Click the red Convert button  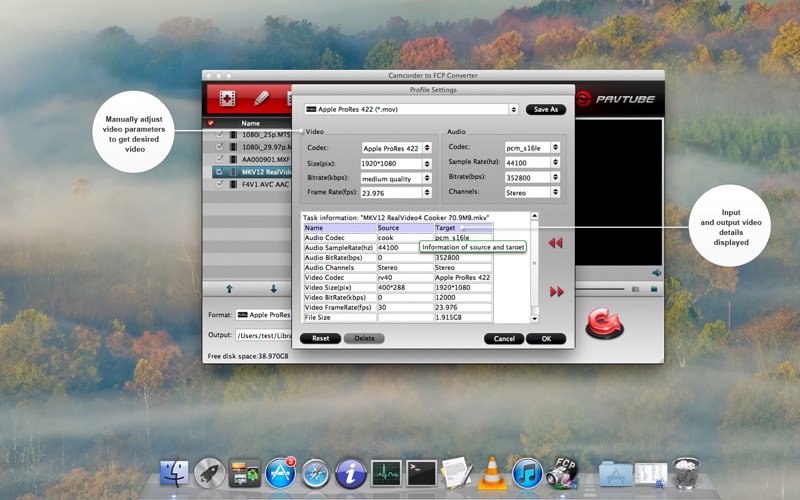coord(604,323)
